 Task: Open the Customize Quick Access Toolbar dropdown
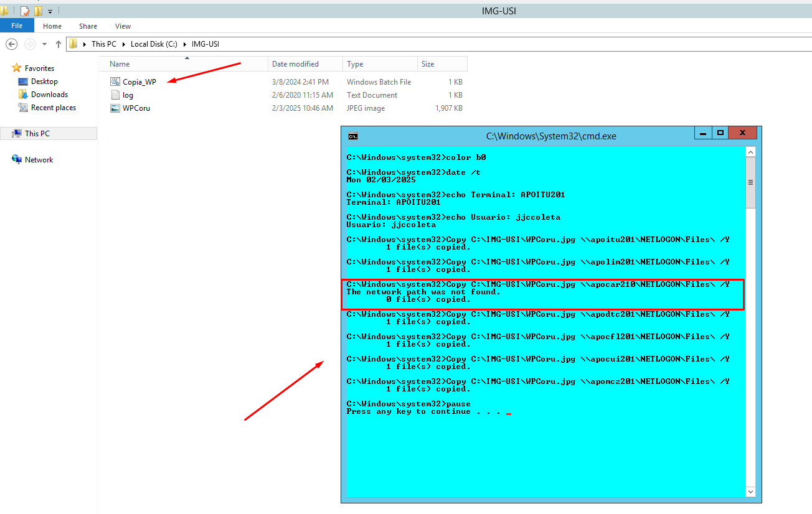[50, 11]
